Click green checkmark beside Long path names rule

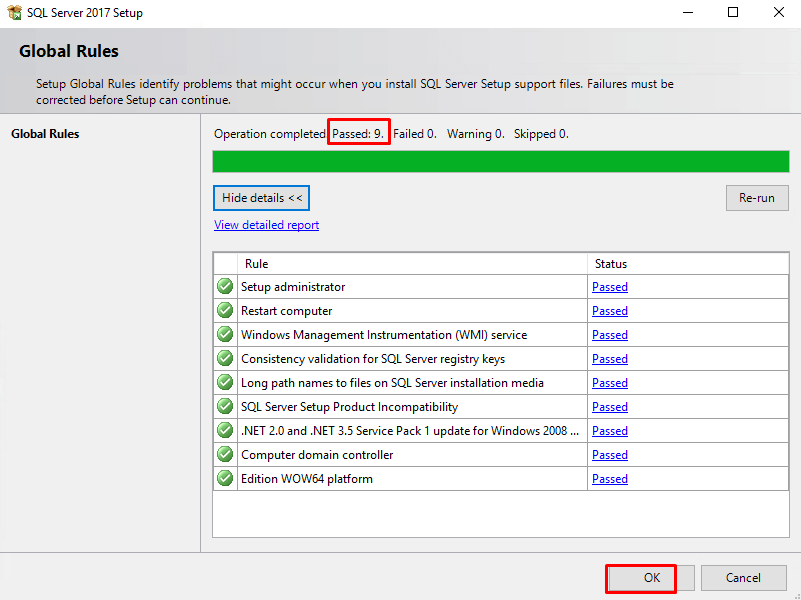[225, 382]
